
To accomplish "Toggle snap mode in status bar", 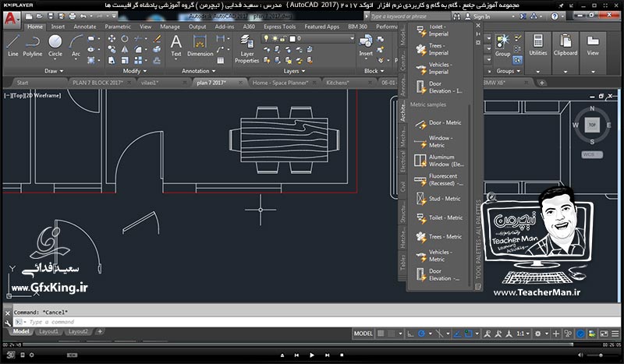I will tap(392, 334).
